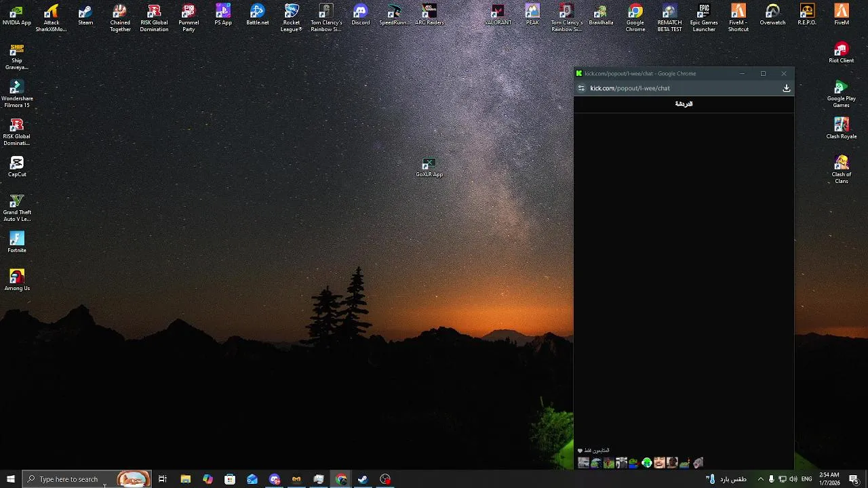Switch to Chrome on the taskbar

pos(341,479)
